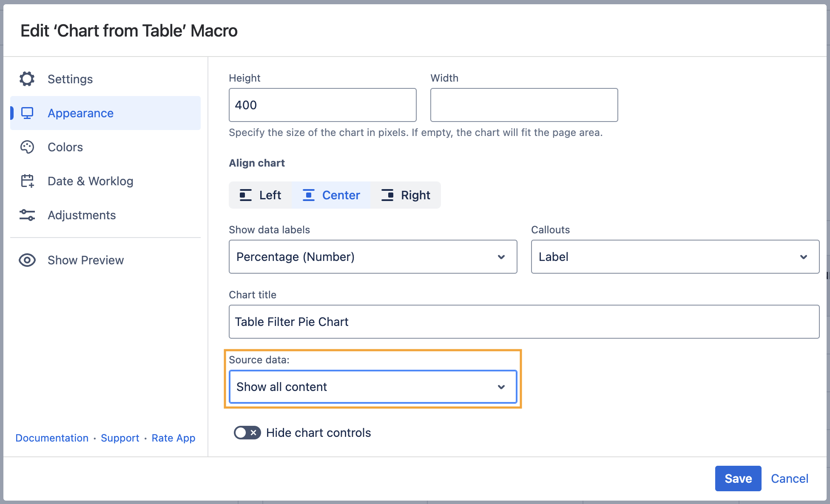The width and height of the screenshot is (830, 504).
Task: Open Source data dropdown
Action: click(x=372, y=387)
